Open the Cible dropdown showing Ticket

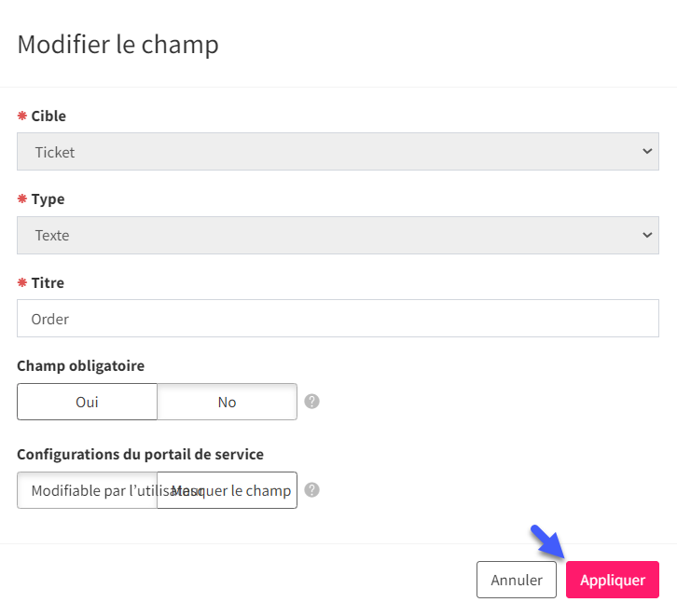click(x=338, y=151)
